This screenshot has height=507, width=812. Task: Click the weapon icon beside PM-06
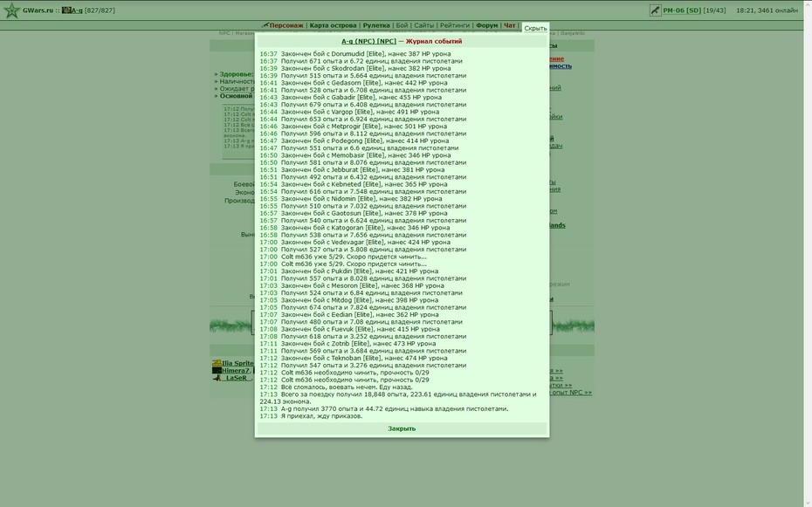[655, 10]
